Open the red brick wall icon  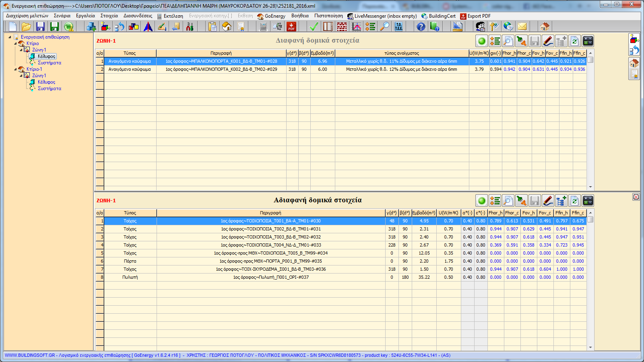(342, 27)
